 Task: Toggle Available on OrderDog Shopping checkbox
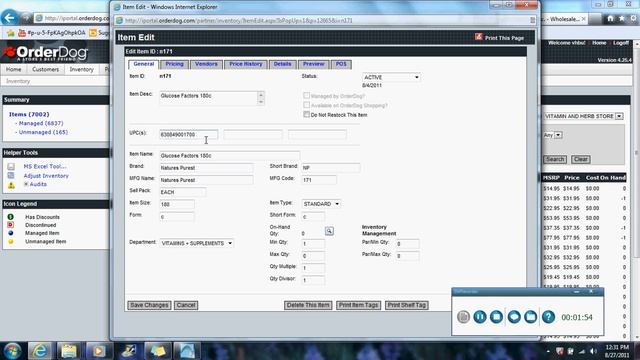pos(307,105)
